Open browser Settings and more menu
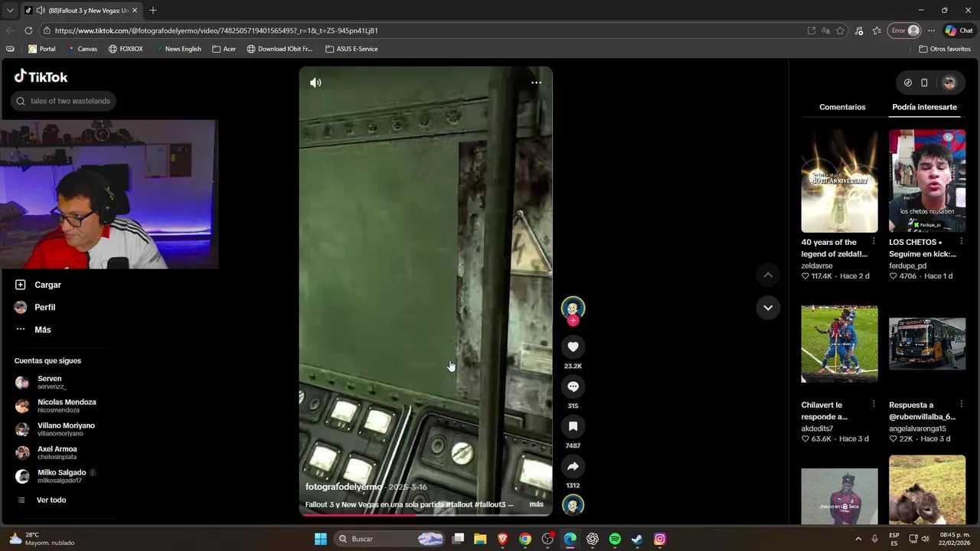The width and height of the screenshot is (980, 551). pyautogui.click(x=931, y=31)
